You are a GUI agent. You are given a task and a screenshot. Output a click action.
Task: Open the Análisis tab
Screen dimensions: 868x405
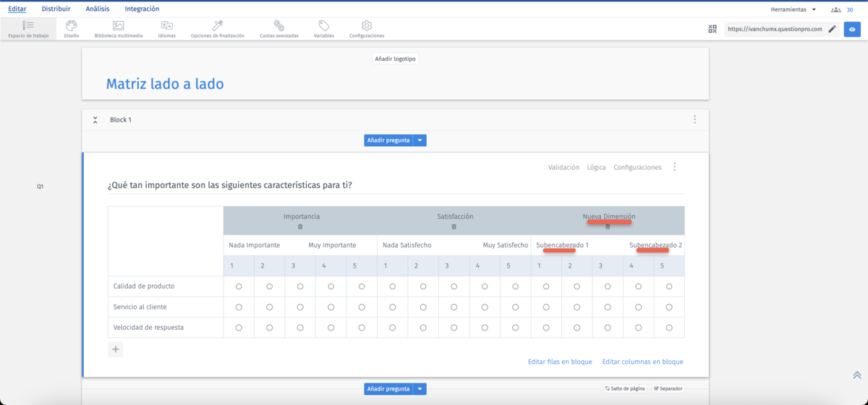click(x=98, y=9)
